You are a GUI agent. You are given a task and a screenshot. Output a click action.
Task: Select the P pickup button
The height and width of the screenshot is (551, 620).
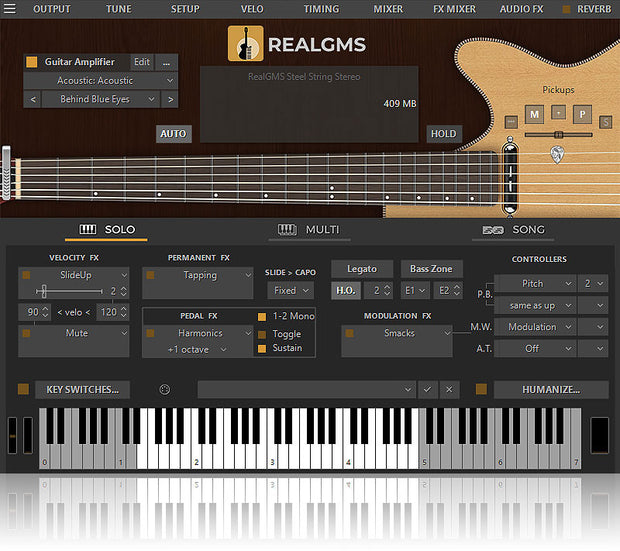click(x=582, y=114)
